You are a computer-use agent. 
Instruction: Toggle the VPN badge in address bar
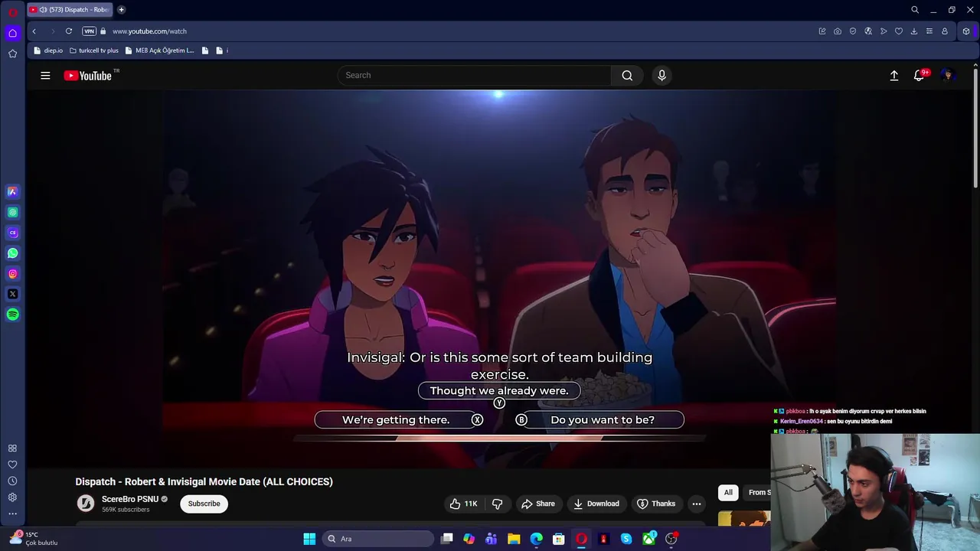coord(89,31)
